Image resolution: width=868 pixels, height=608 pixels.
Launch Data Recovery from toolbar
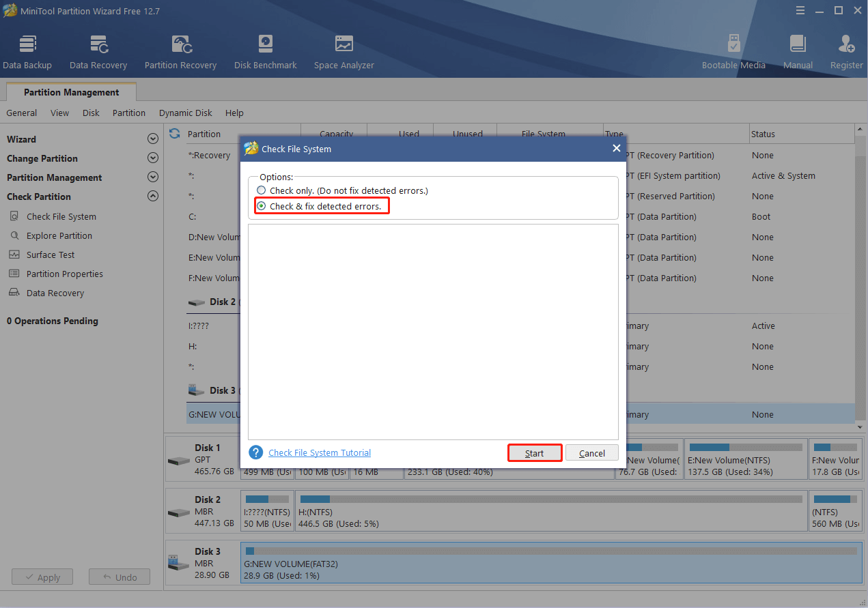(98, 53)
